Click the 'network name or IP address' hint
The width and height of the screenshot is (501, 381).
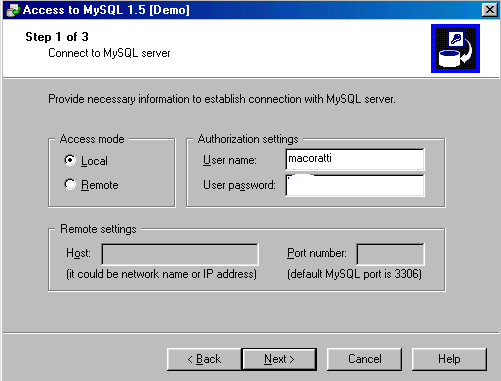[x=161, y=274]
